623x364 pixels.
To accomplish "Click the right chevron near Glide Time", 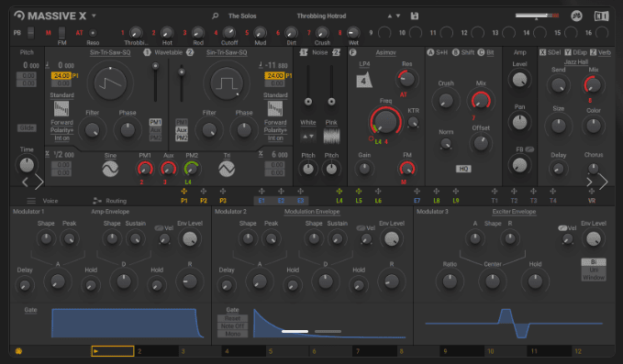I will [x=39, y=182].
